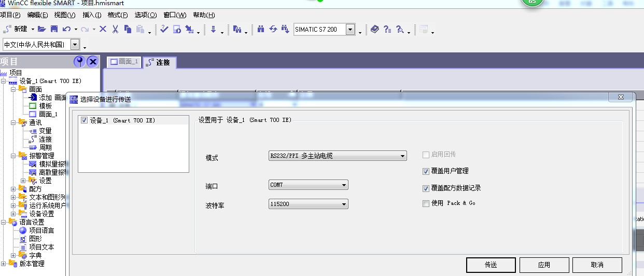Click the 传送 button

click(491, 265)
